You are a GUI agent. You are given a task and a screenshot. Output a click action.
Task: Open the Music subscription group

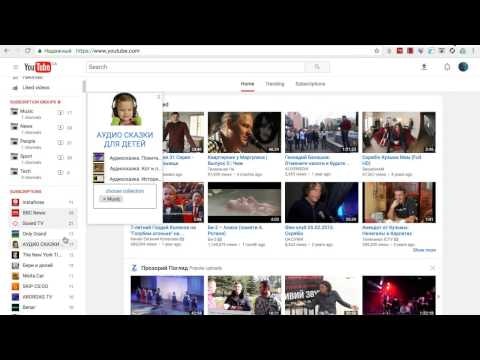click(x=27, y=111)
